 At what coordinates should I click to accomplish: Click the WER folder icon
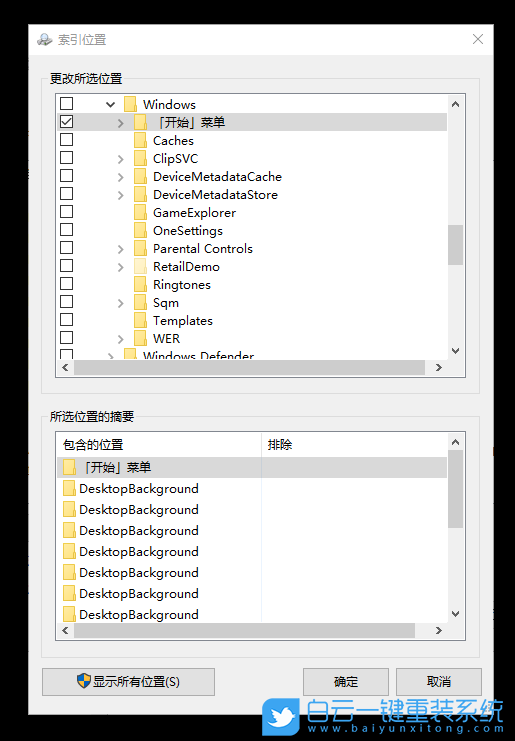tap(140, 338)
